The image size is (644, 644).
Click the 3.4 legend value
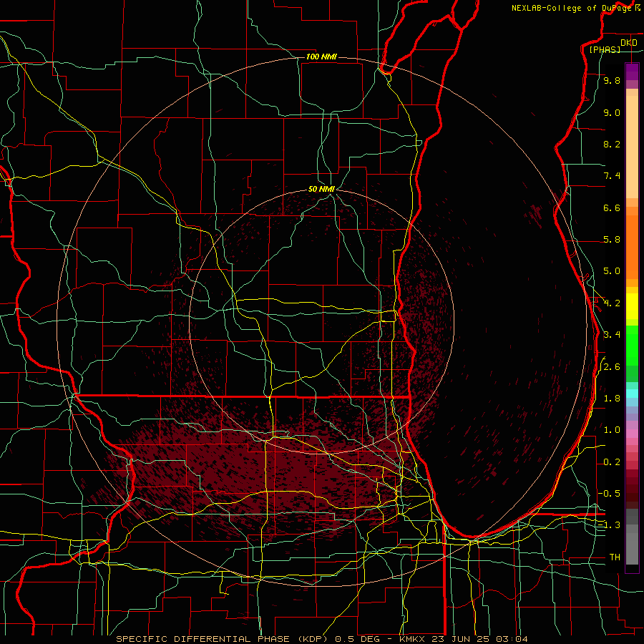pos(612,335)
